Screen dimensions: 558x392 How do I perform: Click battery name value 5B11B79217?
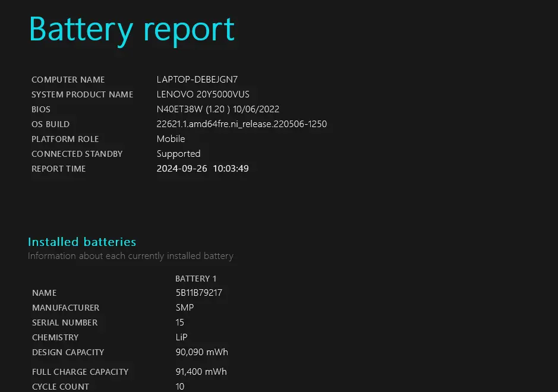point(199,293)
